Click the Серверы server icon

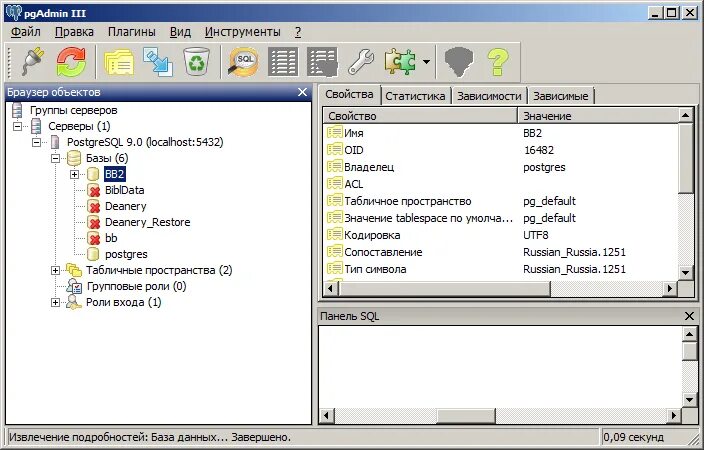click(x=36, y=126)
